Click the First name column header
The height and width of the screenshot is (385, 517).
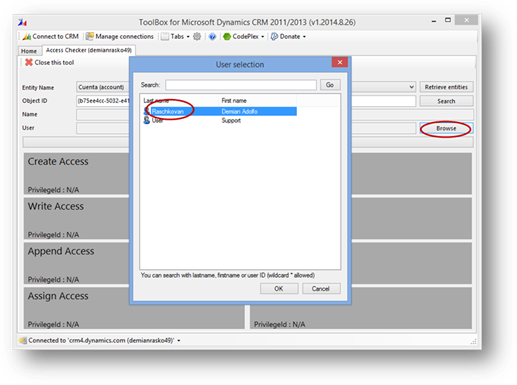coord(257,100)
